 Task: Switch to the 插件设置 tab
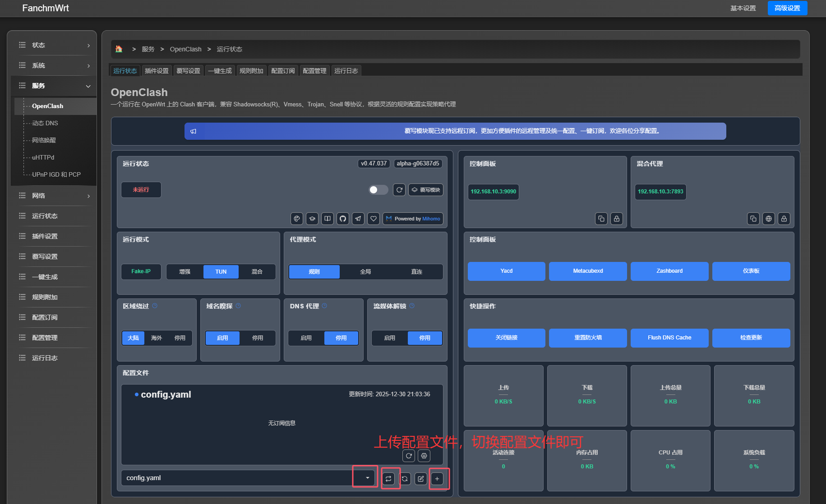[157, 71]
